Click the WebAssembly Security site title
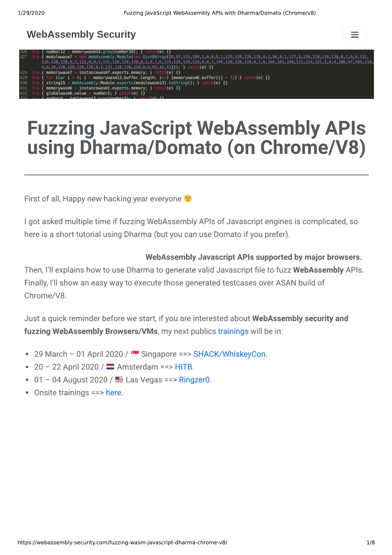 coord(81,35)
